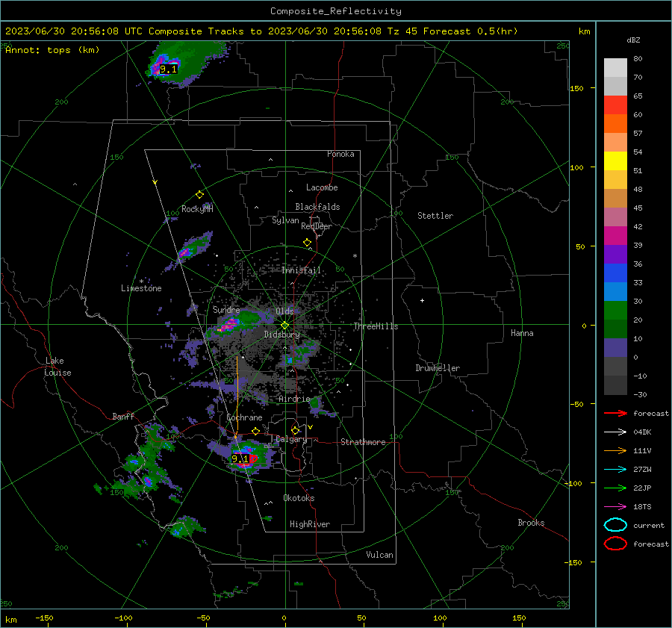This screenshot has width=672, height=628.
Task: Click the 9.1 tops label near Calgary
Action: (x=240, y=459)
